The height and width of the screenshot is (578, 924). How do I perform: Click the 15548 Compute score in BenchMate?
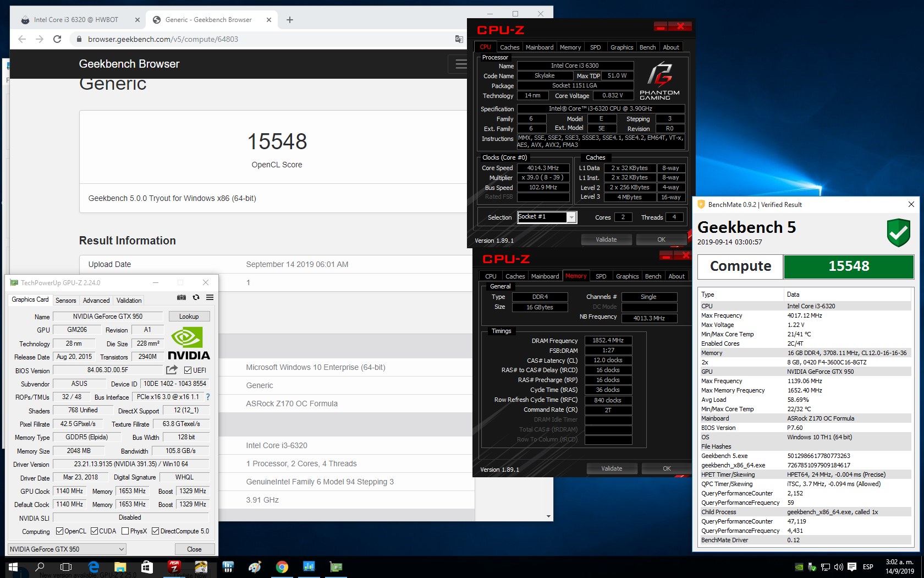[849, 266]
